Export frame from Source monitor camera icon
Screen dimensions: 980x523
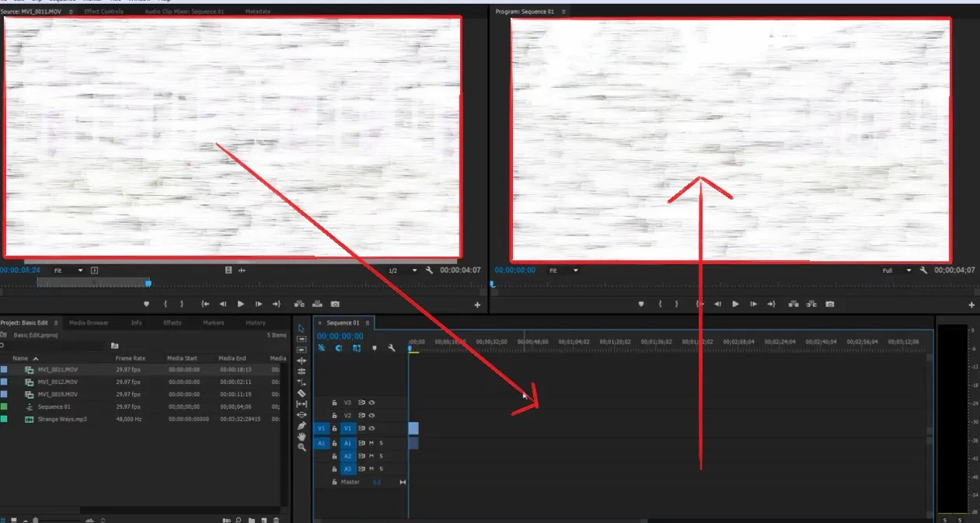[x=335, y=304]
